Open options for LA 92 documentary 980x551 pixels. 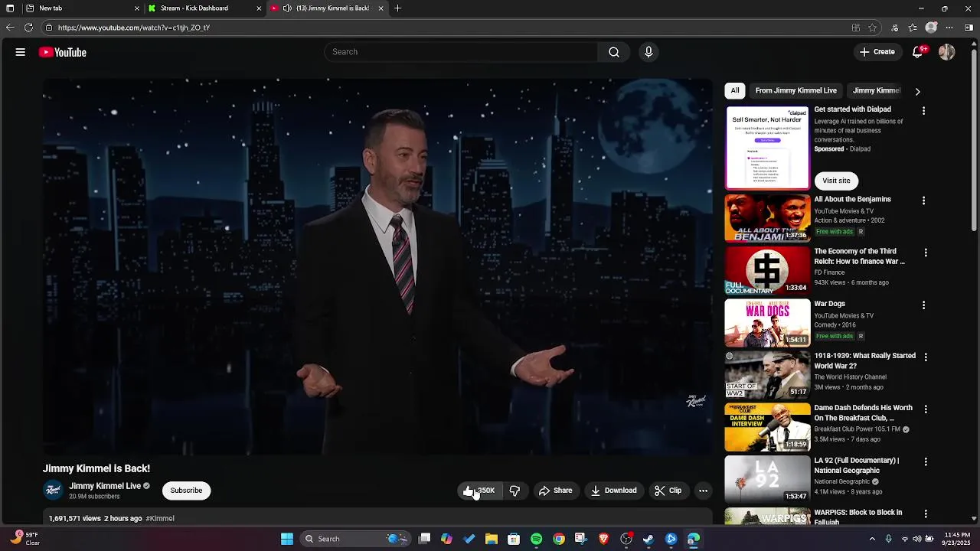[x=925, y=461]
